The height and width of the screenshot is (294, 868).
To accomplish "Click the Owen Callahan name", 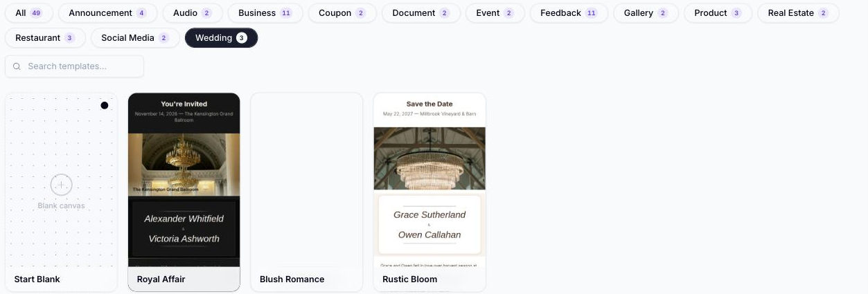I will pyautogui.click(x=429, y=235).
